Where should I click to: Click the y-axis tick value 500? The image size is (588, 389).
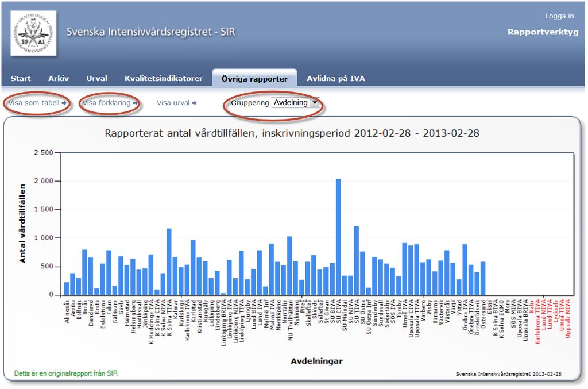click(x=47, y=267)
